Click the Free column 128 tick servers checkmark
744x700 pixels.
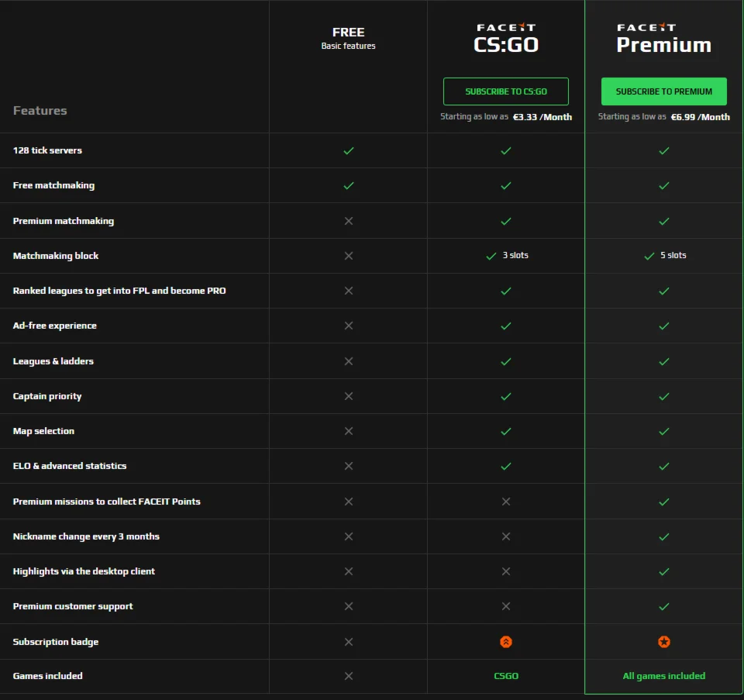[349, 150]
